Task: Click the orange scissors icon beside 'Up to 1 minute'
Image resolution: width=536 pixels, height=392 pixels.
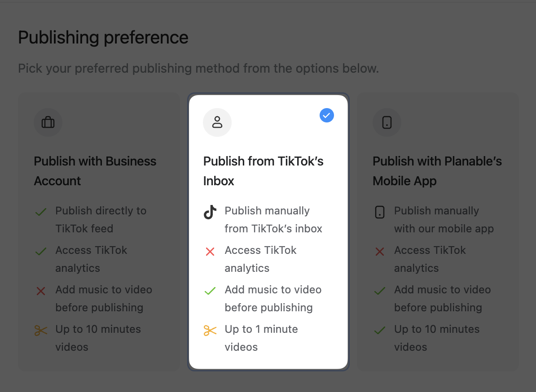Action: tap(210, 331)
